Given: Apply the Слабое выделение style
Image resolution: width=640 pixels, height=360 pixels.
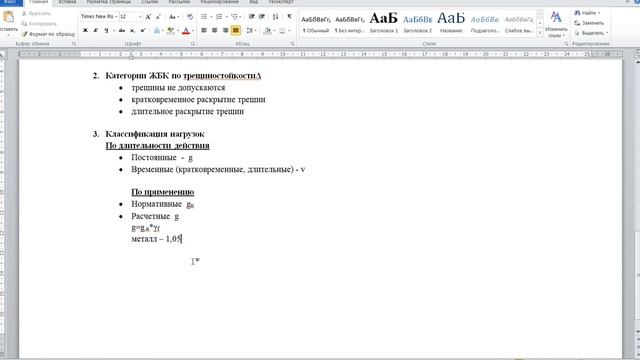Looking at the screenshot, I should click(x=519, y=24).
